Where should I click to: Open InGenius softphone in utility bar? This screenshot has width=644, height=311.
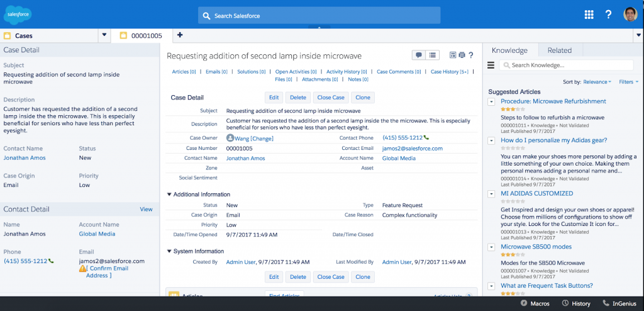coord(619,303)
